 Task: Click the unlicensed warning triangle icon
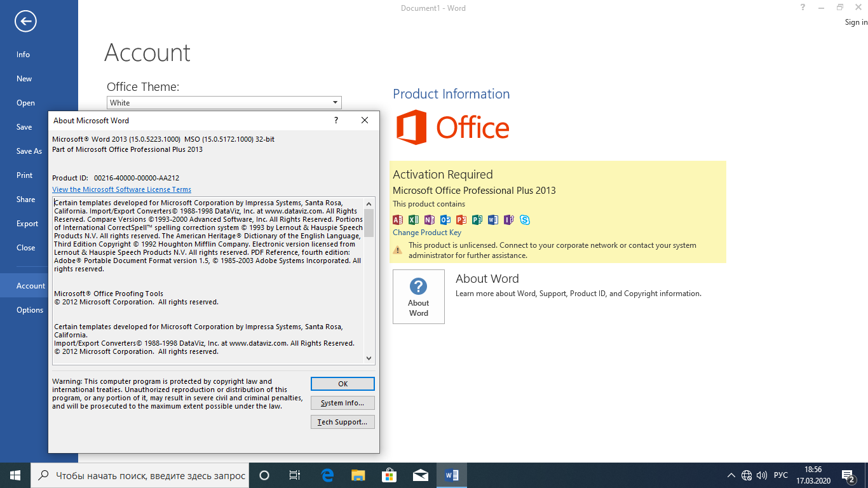coord(398,250)
